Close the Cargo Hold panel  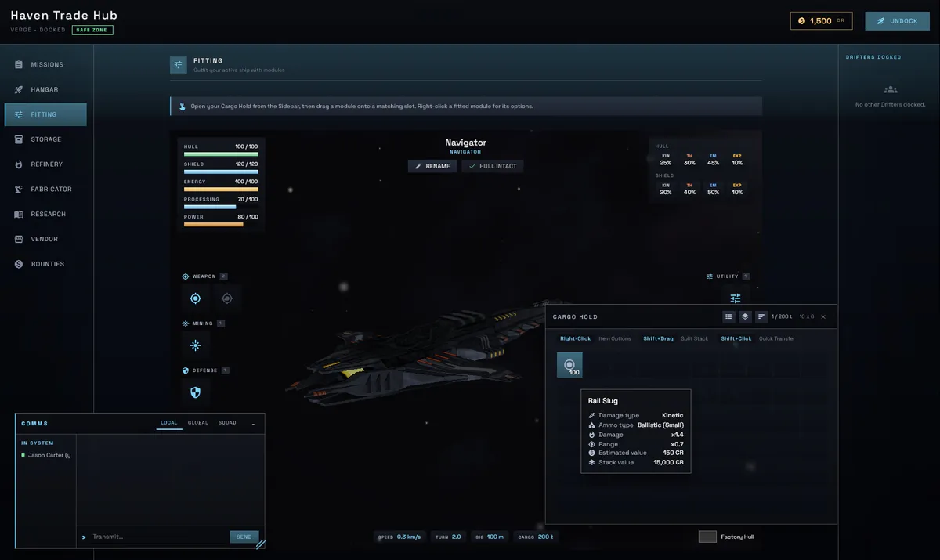823,316
